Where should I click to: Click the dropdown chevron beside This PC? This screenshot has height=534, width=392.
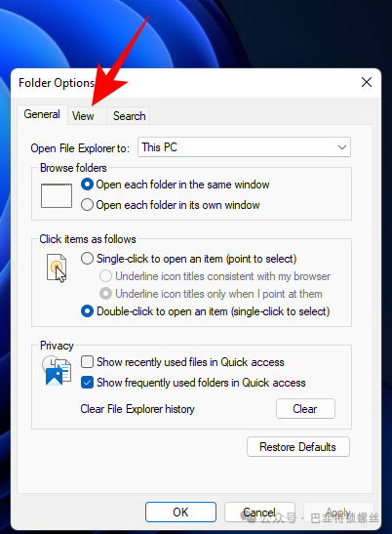(342, 147)
